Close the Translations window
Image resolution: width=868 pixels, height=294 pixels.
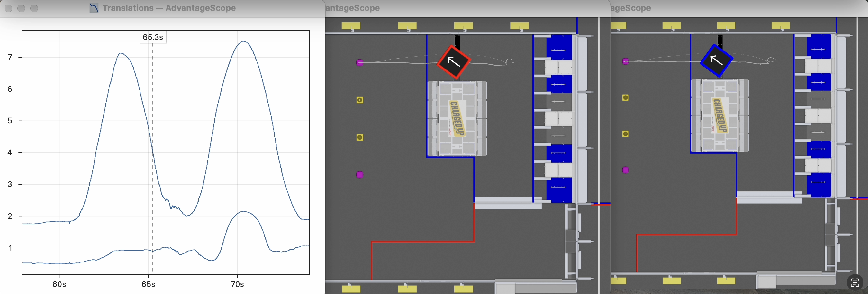point(8,8)
